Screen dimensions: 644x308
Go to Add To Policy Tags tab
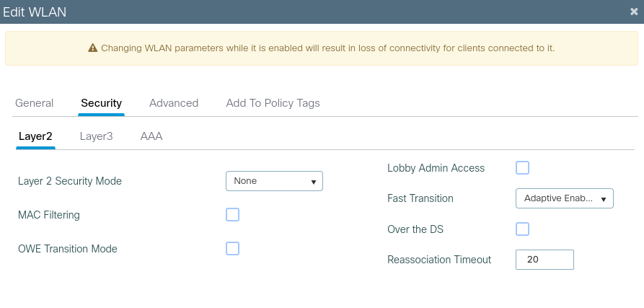click(x=273, y=103)
